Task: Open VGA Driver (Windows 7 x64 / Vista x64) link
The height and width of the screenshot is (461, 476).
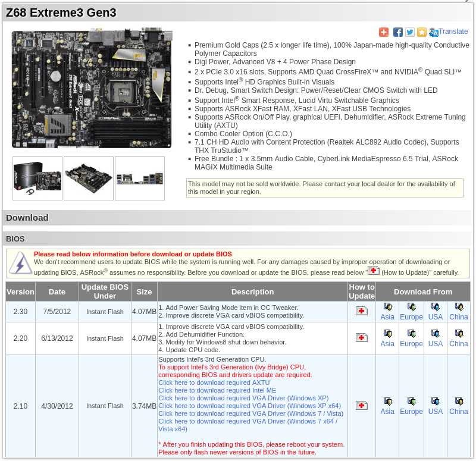Action: pyautogui.click(x=248, y=425)
